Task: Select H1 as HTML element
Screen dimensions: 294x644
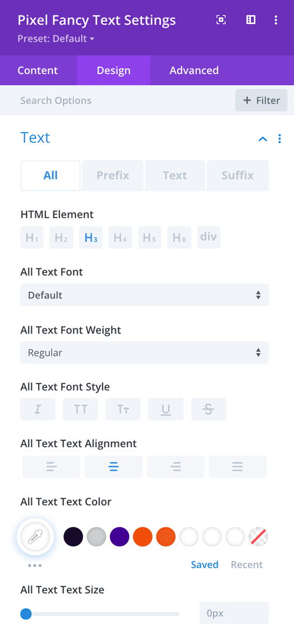Action: [32, 238]
